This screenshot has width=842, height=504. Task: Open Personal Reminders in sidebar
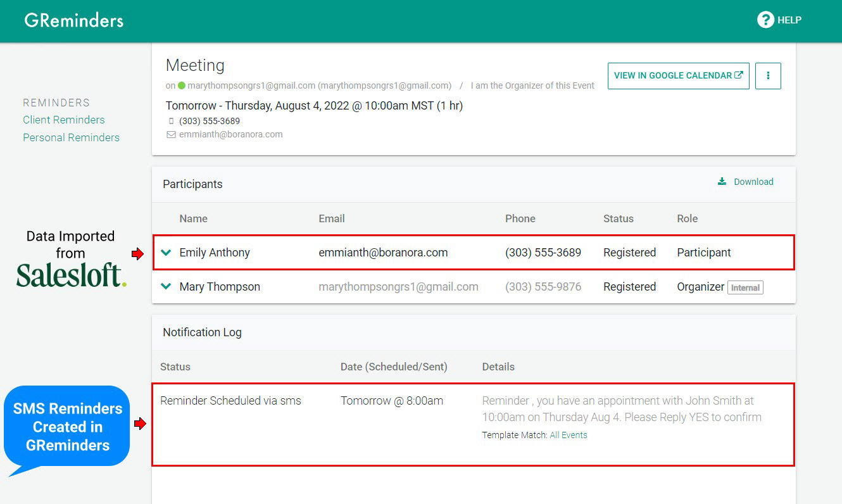(71, 137)
